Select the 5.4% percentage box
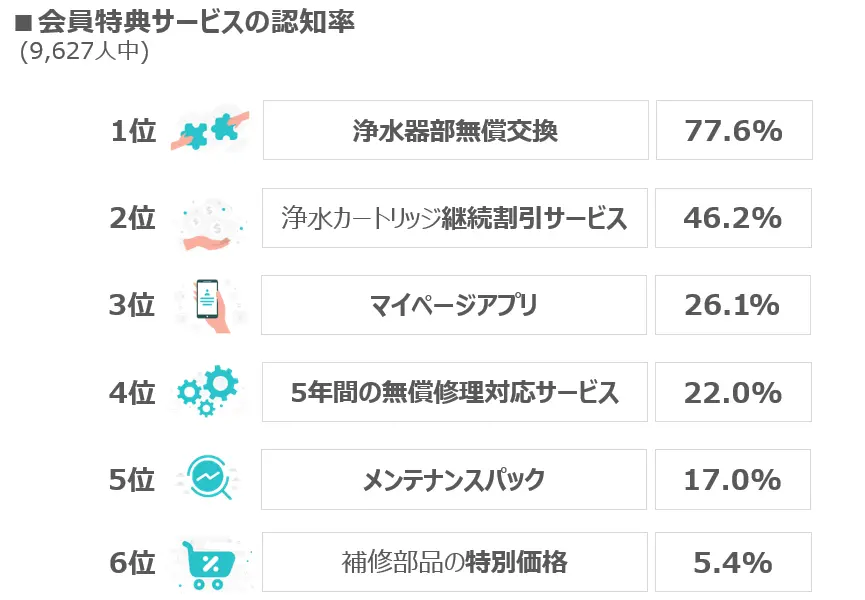 click(733, 562)
